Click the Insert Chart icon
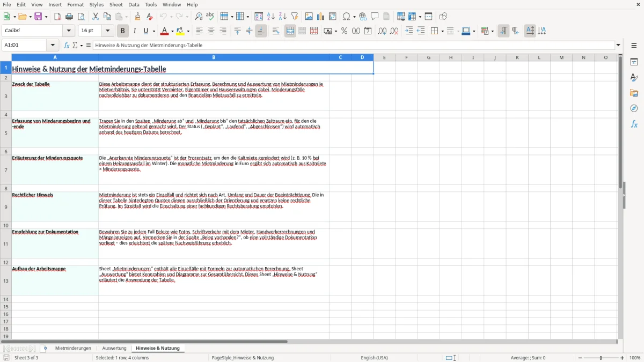644x362 pixels. (321, 17)
